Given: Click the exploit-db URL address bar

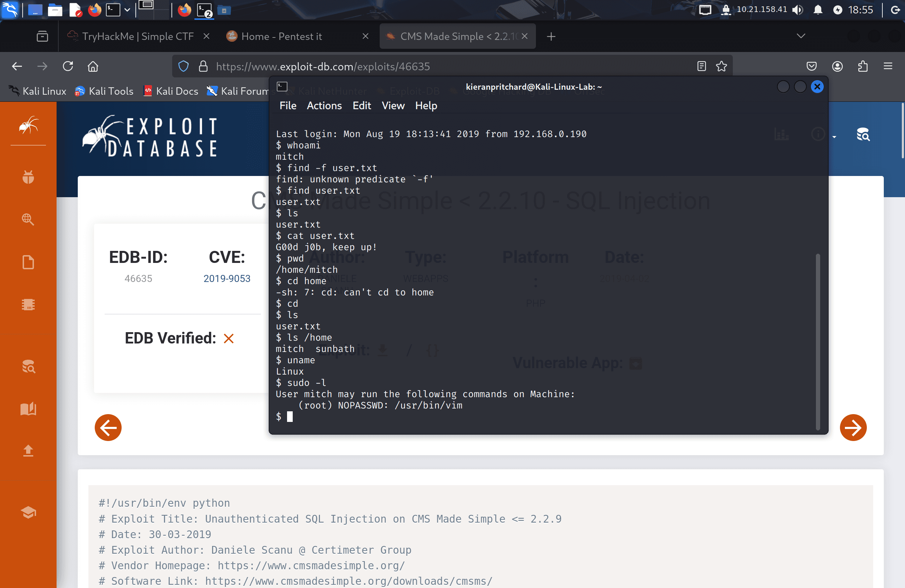Looking at the screenshot, I should 452,66.
